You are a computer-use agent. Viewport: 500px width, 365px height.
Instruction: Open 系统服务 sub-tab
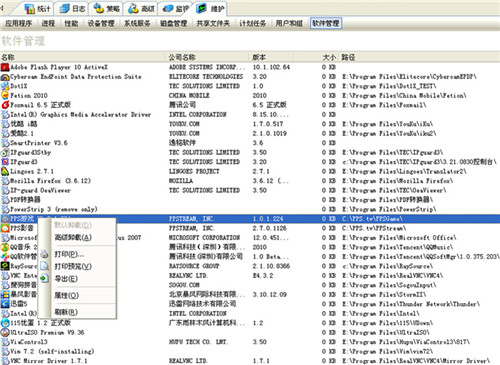137,23
